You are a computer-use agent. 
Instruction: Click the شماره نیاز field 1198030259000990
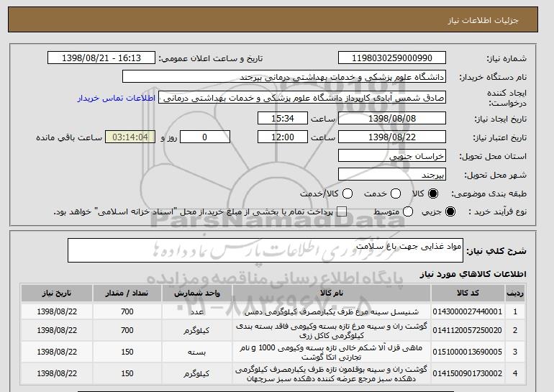[392, 58]
